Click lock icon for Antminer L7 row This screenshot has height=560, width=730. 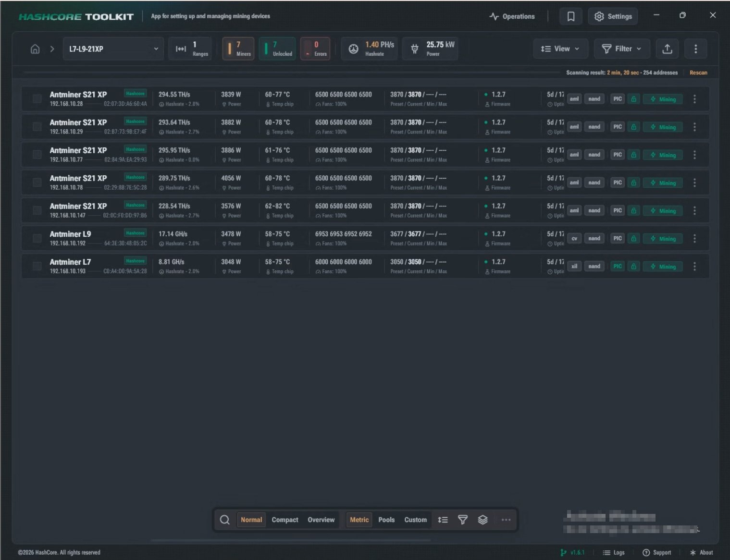(633, 266)
